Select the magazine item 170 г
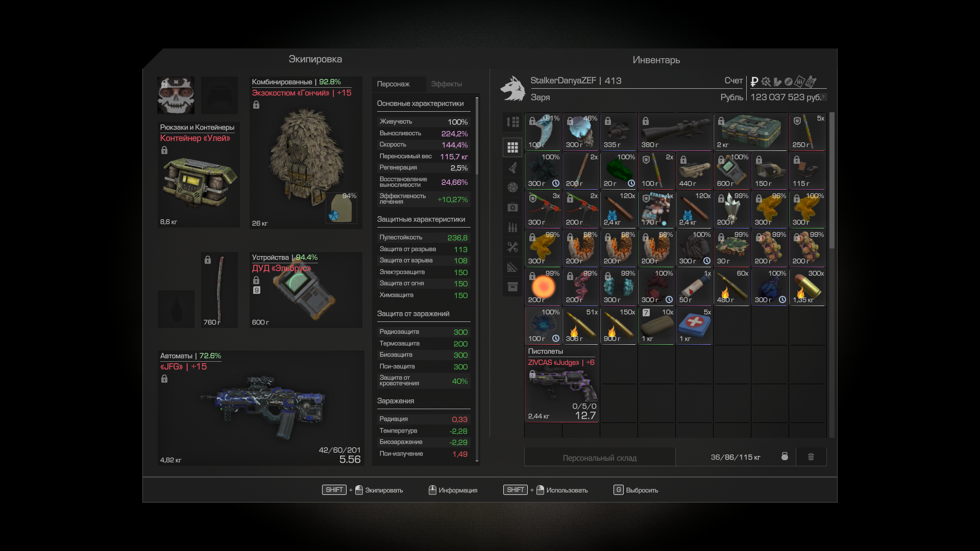980x551 pixels. (x=656, y=209)
